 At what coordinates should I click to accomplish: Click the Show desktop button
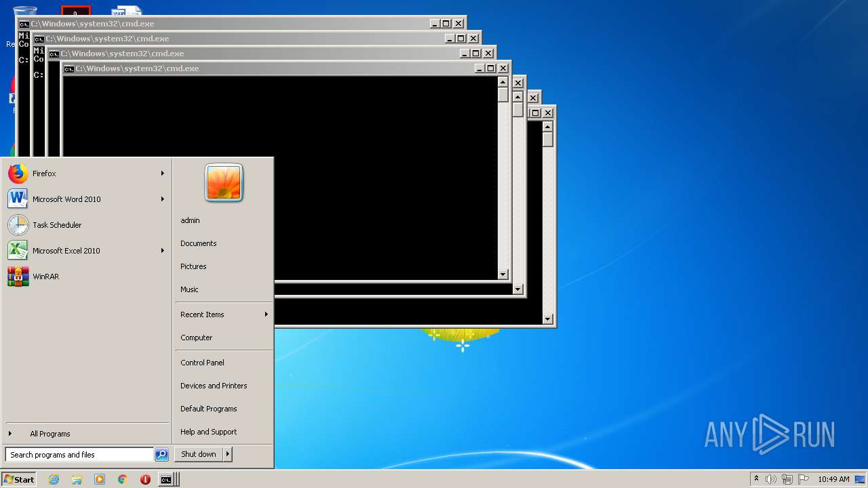[860, 479]
